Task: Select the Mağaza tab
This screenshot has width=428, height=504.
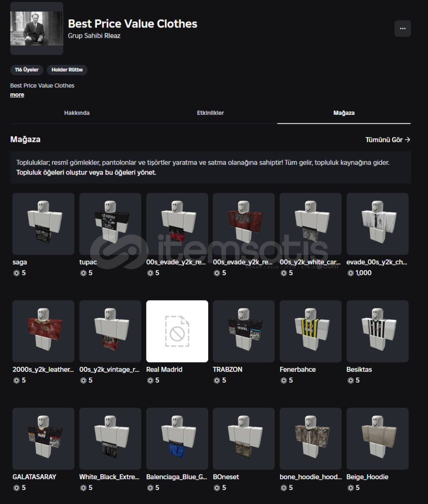Action: [344, 113]
